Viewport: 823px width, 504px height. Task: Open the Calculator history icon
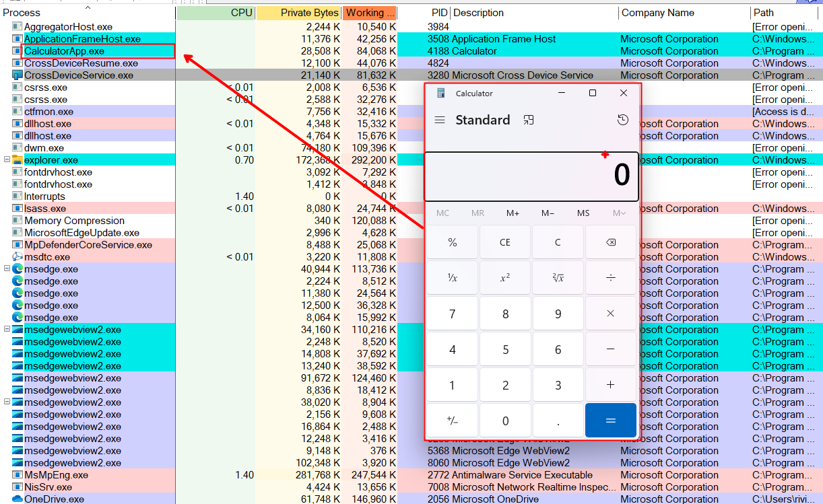[x=622, y=120]
